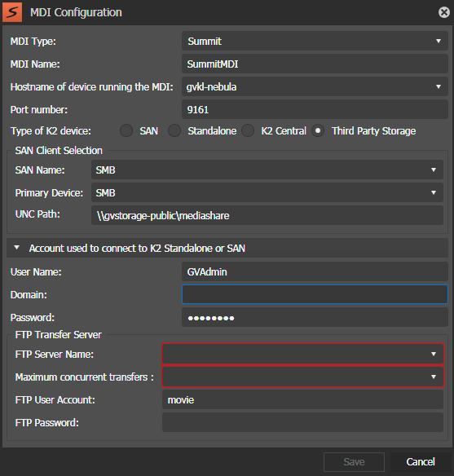Image resolution: width=454 pixels, height=476 pixels.
Task: Click the 'UNC Path:' label
Action: [x=37, y=214]
